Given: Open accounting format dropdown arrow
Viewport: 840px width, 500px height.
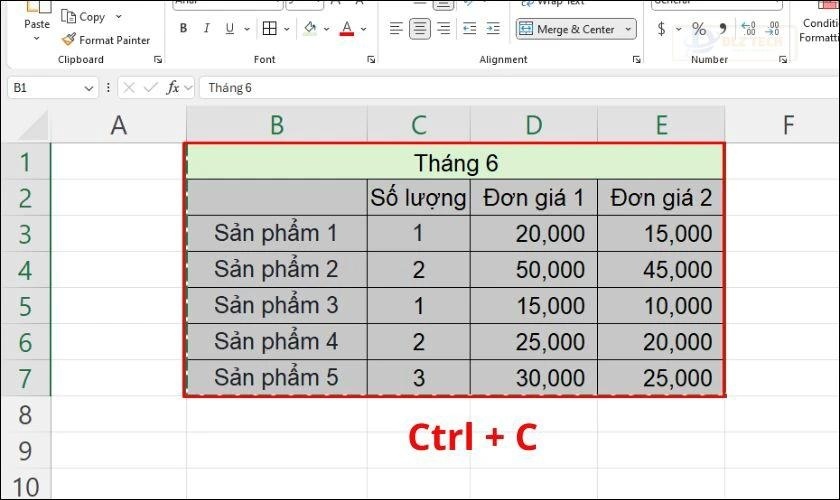Looking at the screenshot, I should click(x=678, y=29).
